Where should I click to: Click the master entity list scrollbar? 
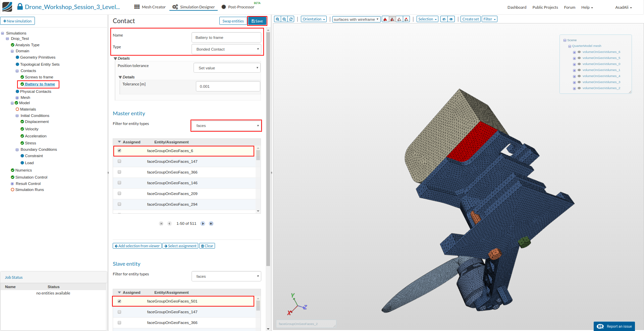258,155
